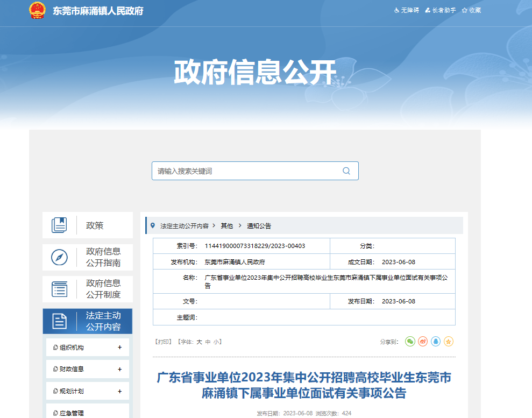Expand the 组织机构 section
Viewport: 532px width, 418px height.
click(x=119, y=348)
